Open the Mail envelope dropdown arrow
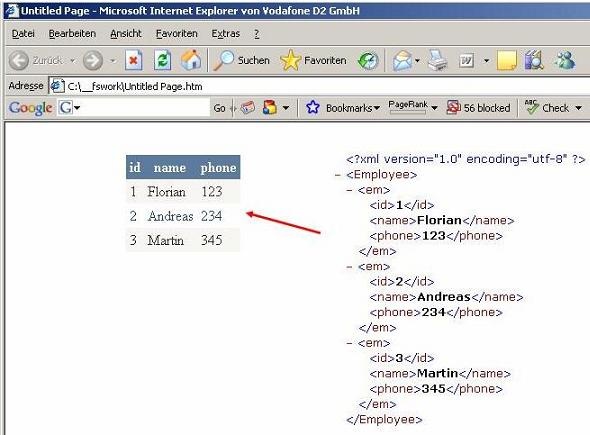Viewport: 590px width, 435px height. pyautogui.click(x=417, y=61)
